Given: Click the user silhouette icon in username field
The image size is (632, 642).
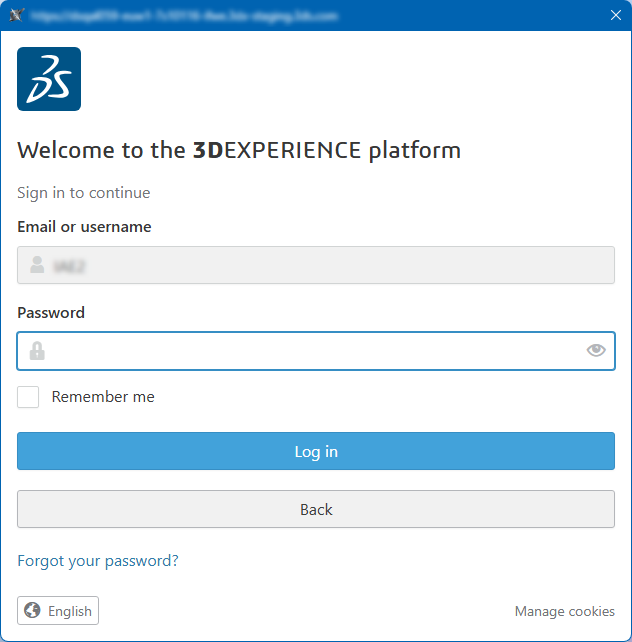Looking at the screenshot, I should click(x=37, y=265).
